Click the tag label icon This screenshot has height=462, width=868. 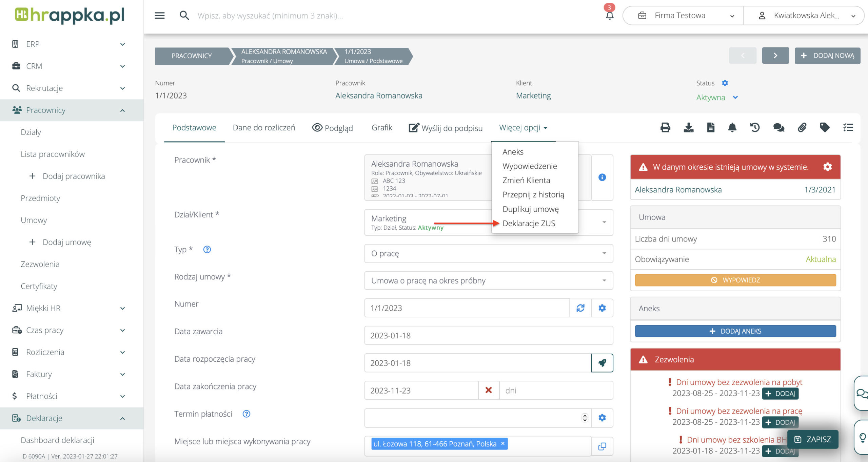825,128
